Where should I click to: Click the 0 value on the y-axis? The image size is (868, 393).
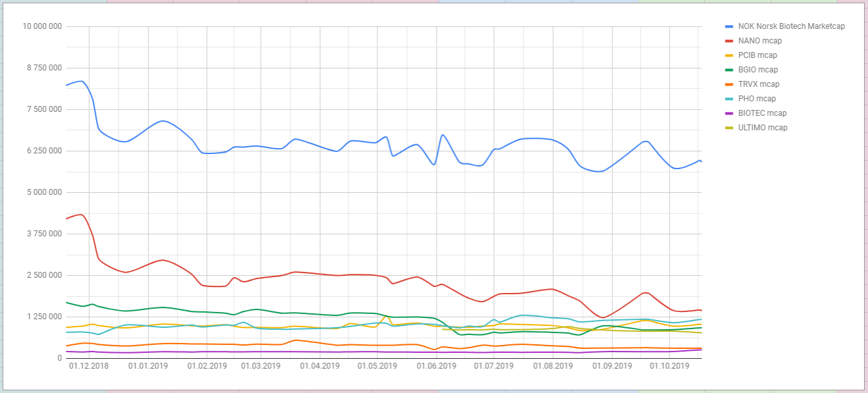(59, 358)
